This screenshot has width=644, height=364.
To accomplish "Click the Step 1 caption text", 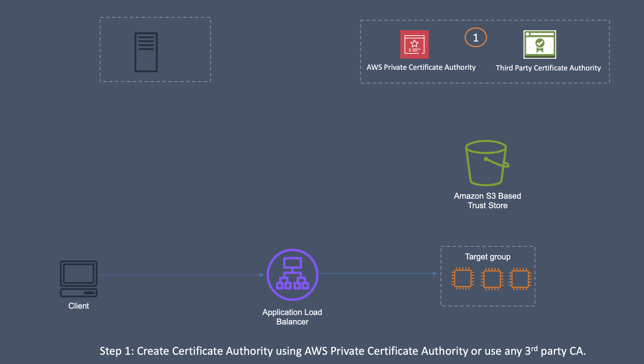I will point(342,351).
